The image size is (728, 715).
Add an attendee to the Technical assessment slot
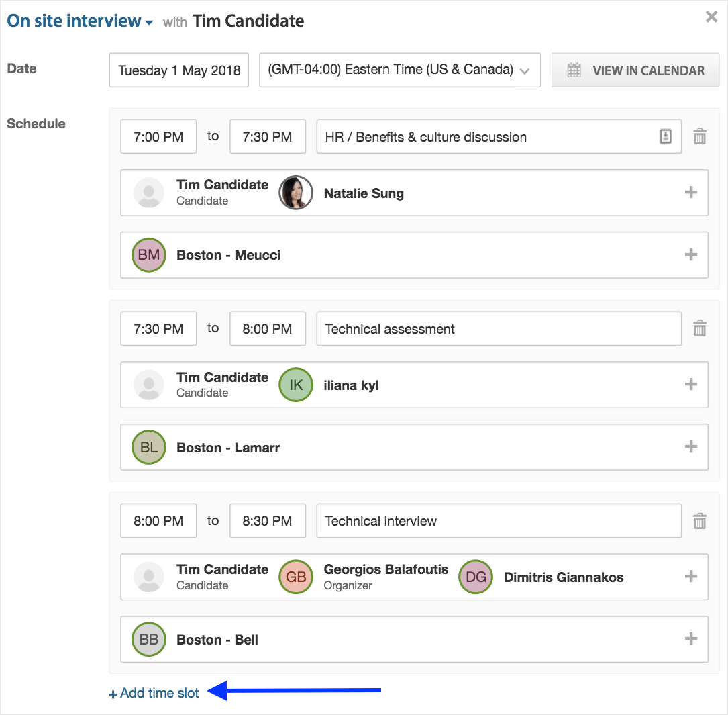(690, 384)
